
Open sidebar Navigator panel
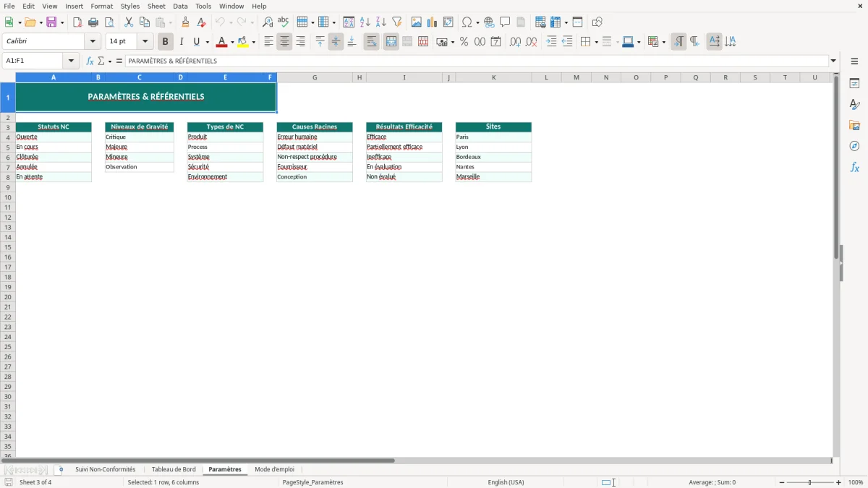pos(854,146)
